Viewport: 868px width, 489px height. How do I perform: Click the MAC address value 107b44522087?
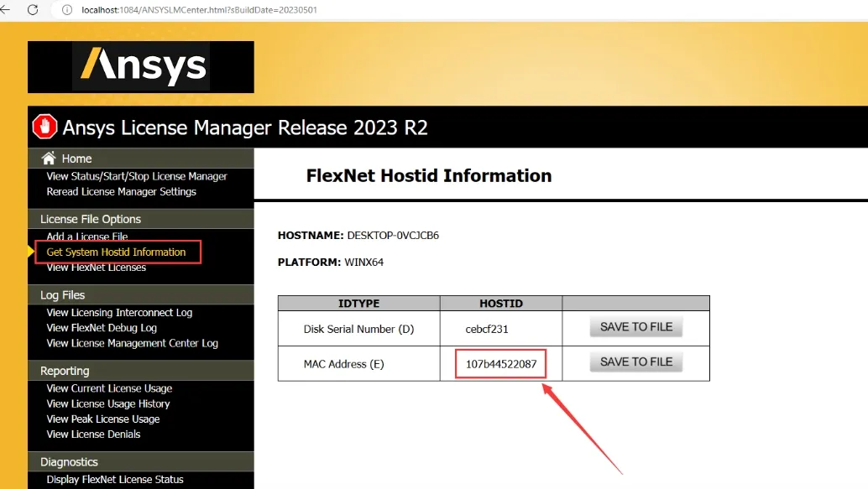(x=501, y=364)
